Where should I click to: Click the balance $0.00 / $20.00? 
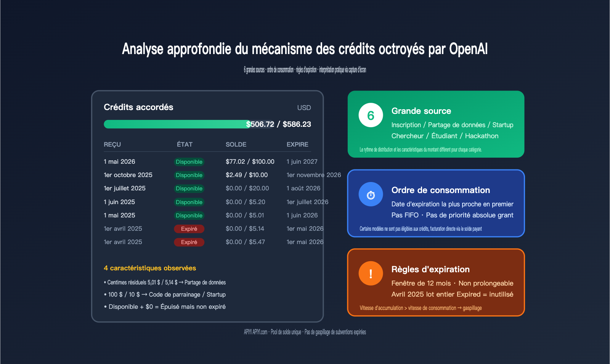247,188
